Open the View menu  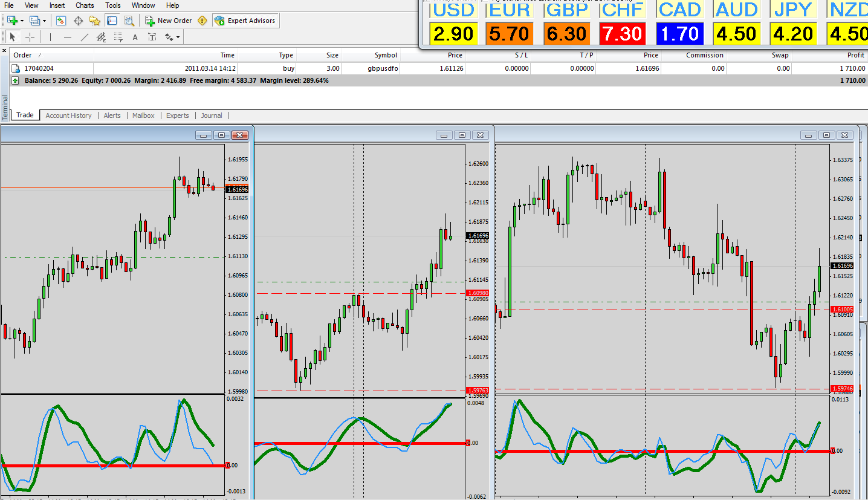[x=31, y=5]
